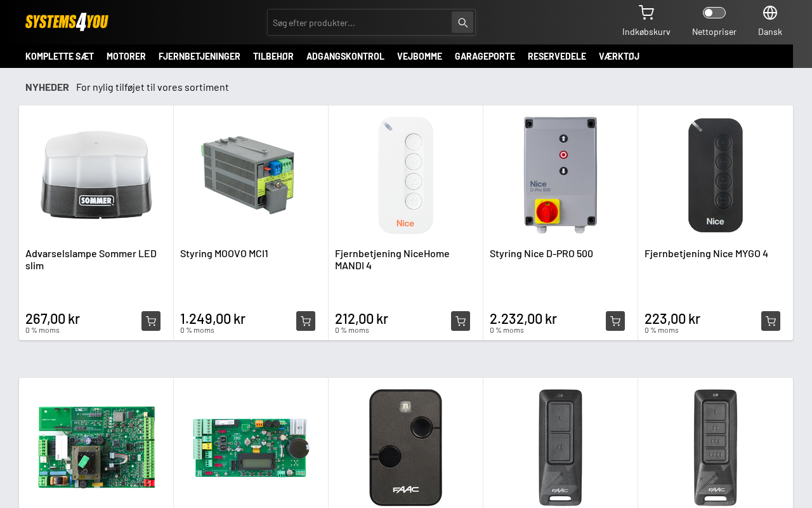The image size is (812, 508).
Task: View the circuit board with transformer image
Action: coord(96,447)
